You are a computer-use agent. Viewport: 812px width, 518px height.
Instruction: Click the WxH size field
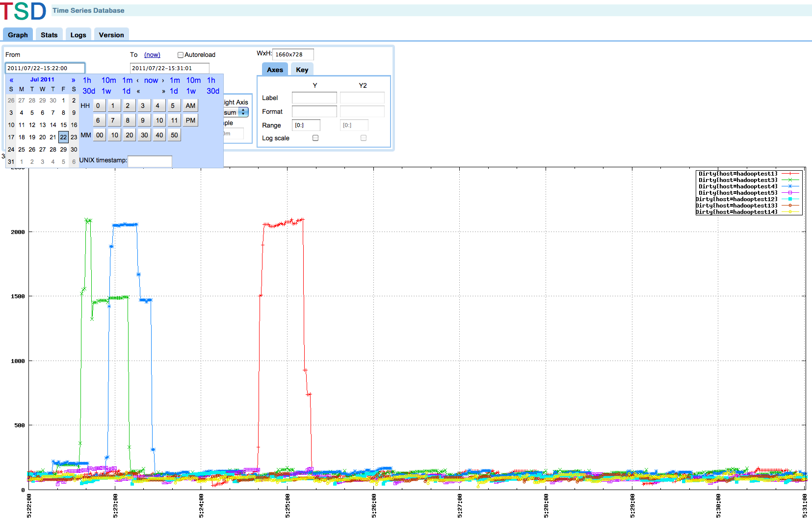[x=293, y=54]
